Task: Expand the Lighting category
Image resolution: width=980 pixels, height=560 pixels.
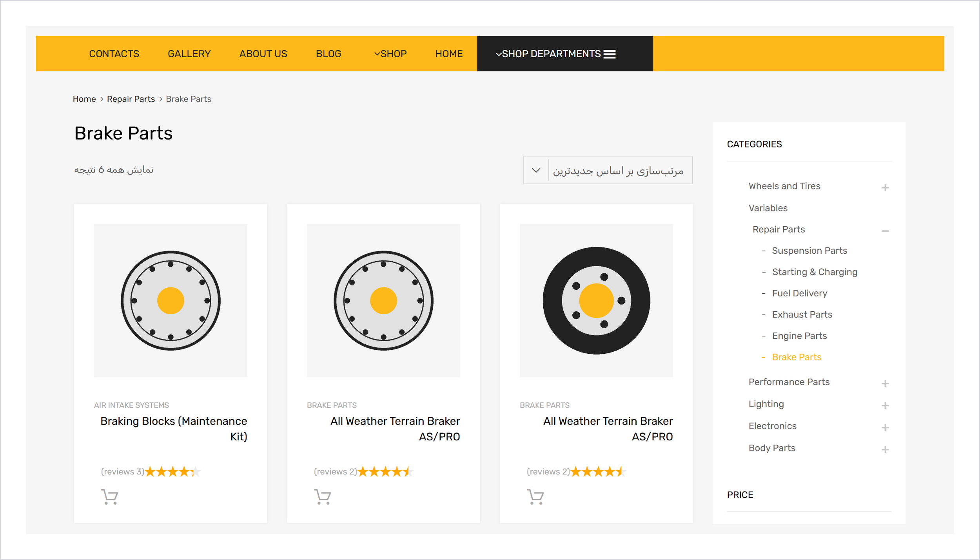Action: pos(885,405)
